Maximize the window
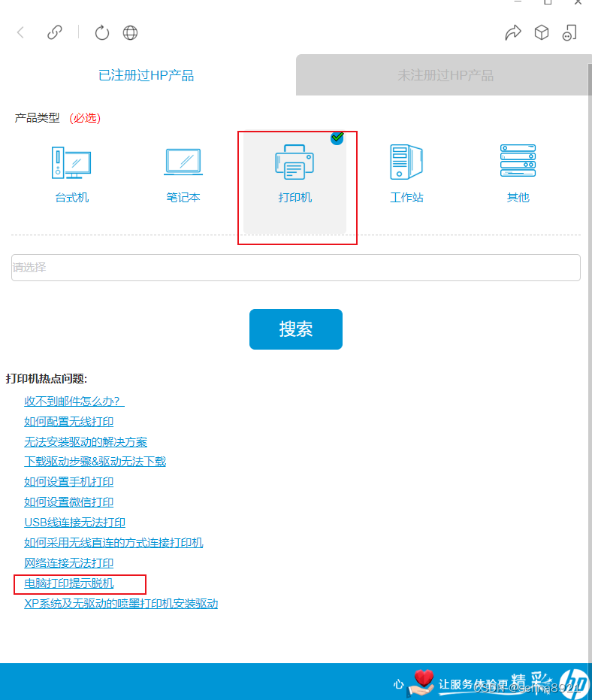The image size is (592, 700). pyautogui.click(x=548, y=2)
